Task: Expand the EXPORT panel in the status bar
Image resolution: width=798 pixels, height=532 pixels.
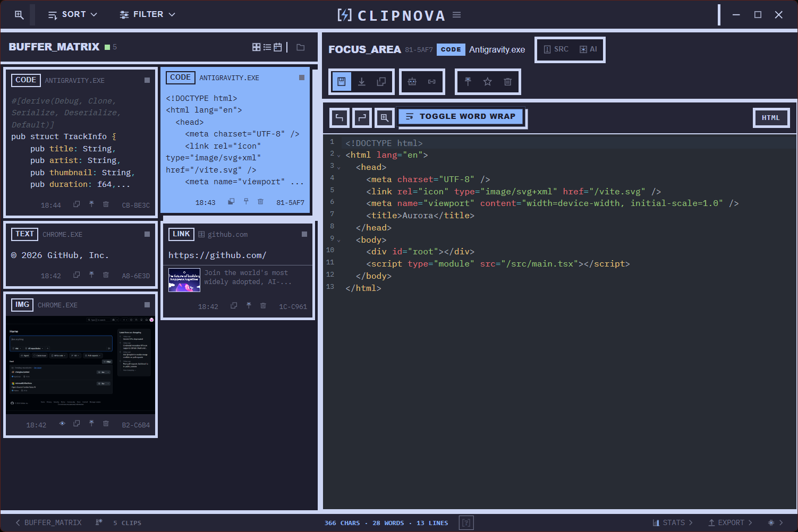Action: pos(731,523)
